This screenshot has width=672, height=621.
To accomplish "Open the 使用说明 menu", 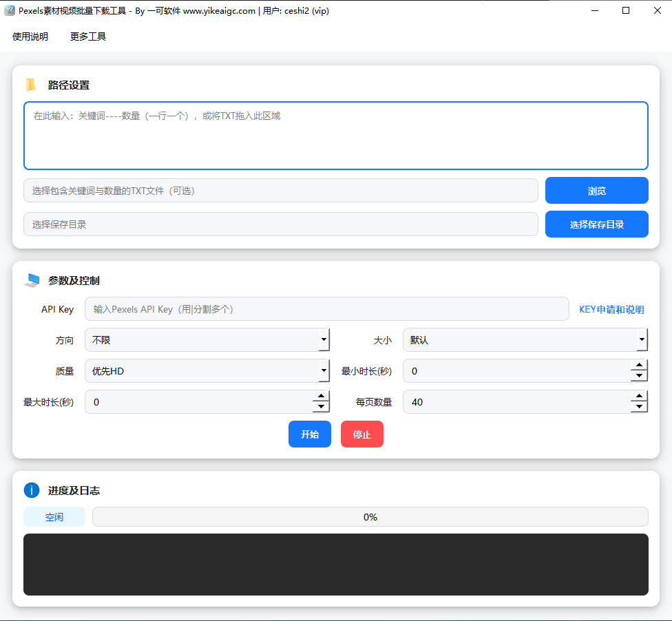I will pyautogui.click(x=30, y=36).
